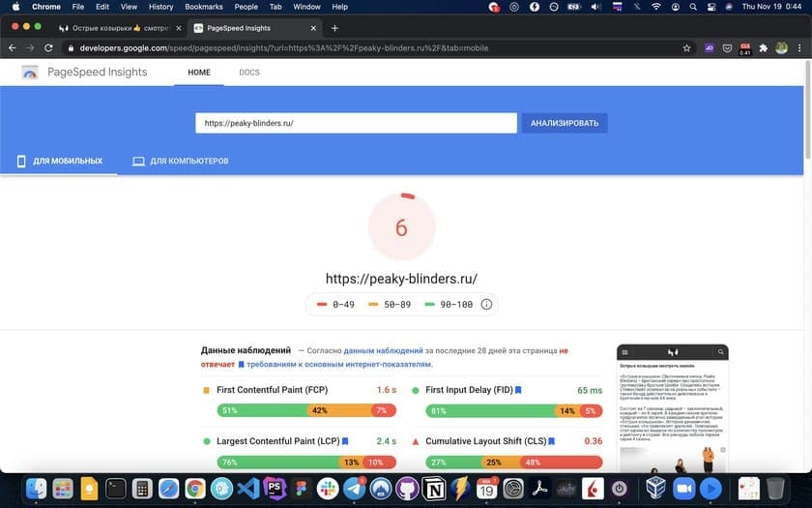The height and width of the screenshot is (508, 812).
Task: Open Telegram from the dock
Action: pos(355,489)
